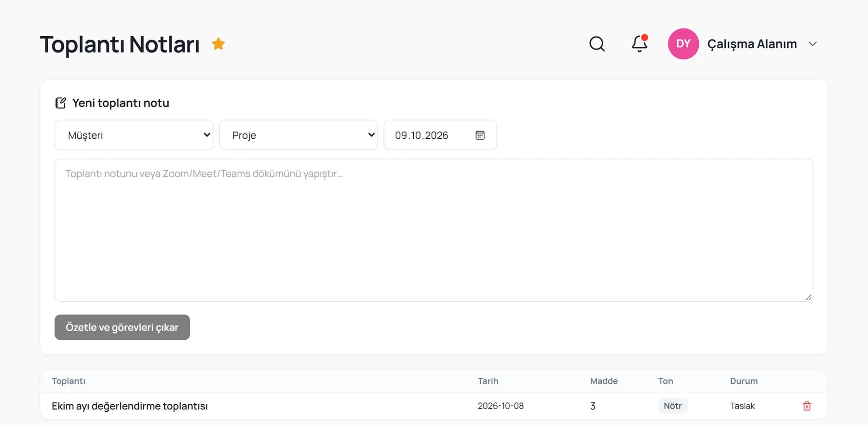Open the calendar picker icon
This screenshot has width=868, height=425.
[480, 135]
